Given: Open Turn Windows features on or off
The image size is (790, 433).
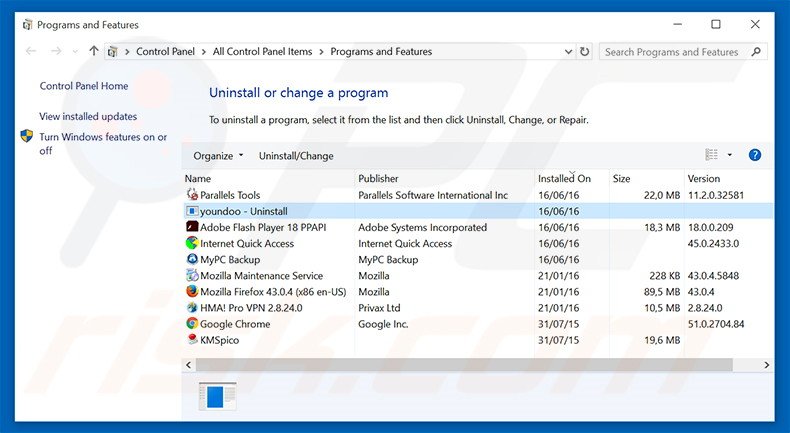Looking at the screenshot, I should point(103,143).
